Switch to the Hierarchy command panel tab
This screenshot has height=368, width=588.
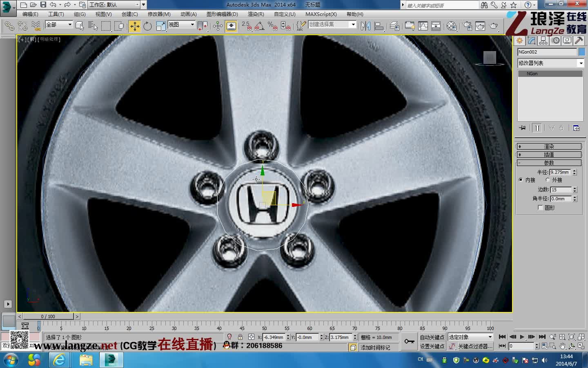pyautogui.click(x=543, y=40)
